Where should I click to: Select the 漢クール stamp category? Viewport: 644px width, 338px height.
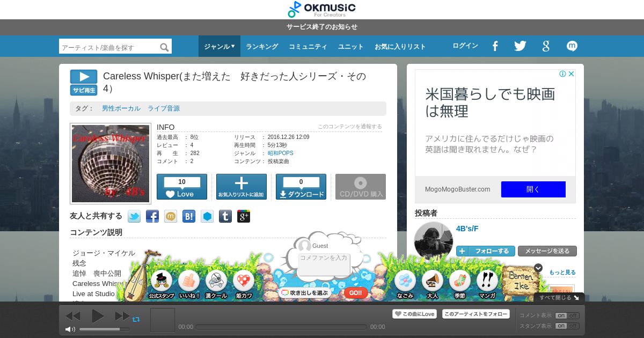point(216,284)
